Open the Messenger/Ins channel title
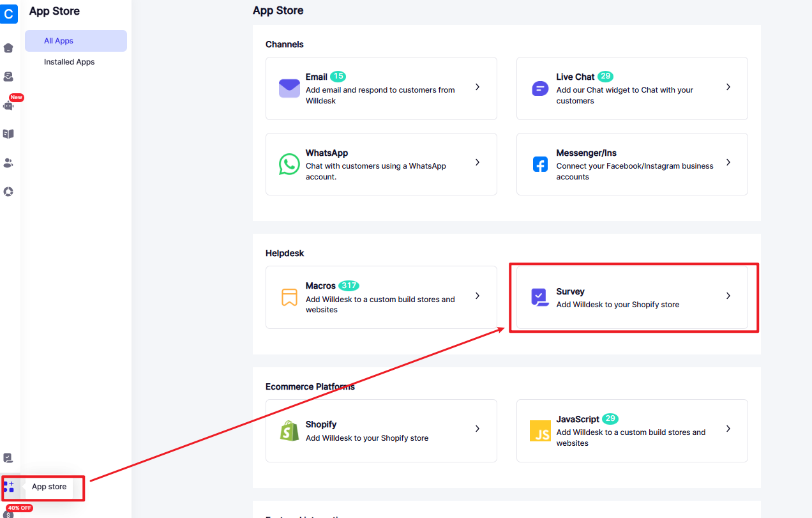Screen dimensions: 812x518 tap(586, 153)
